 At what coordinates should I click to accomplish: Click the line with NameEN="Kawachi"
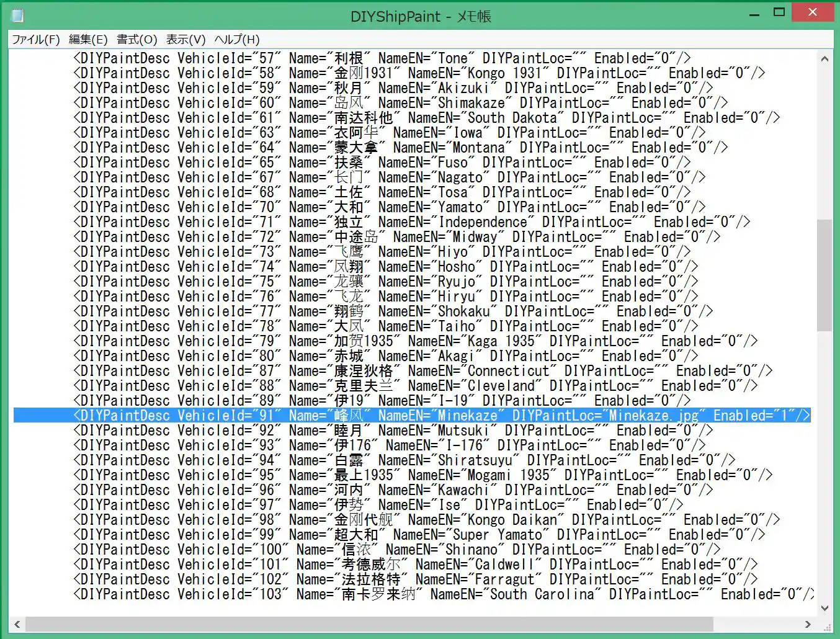click(x=393, y=490)
